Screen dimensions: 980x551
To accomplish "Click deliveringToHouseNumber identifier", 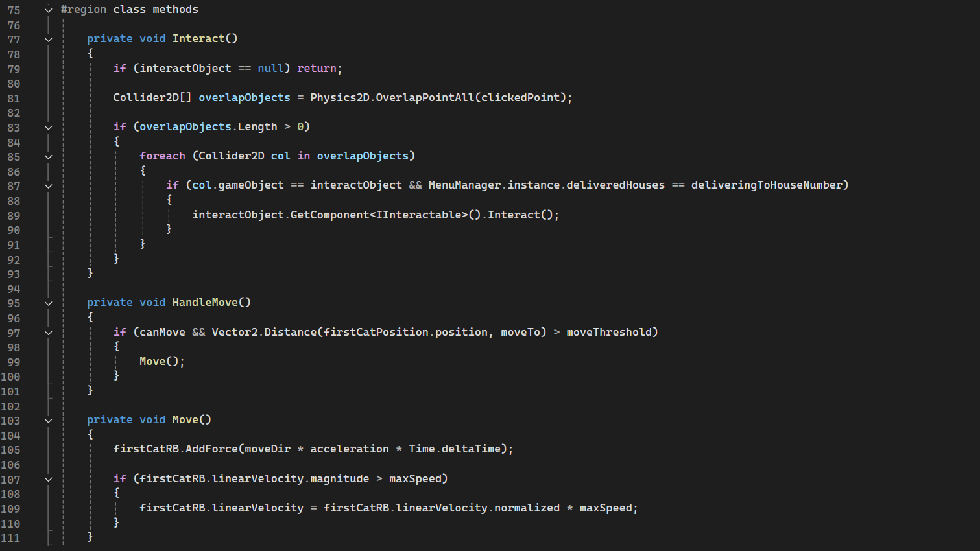I will [767, 185].
